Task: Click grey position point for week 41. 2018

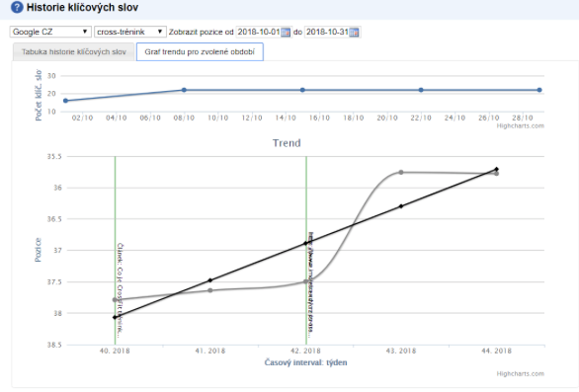Action: [210, 290]
